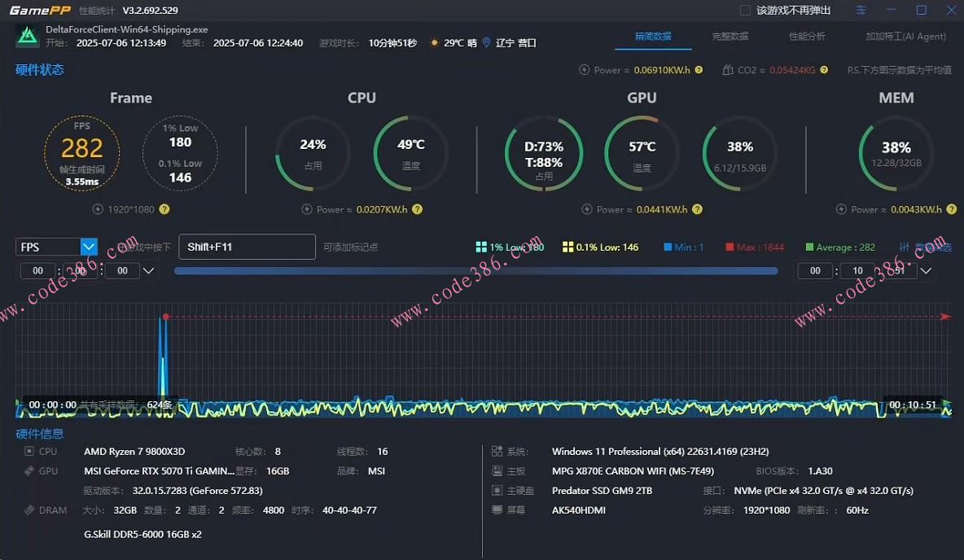Click the help icon beside MEM Power
Viewport: 964px width, 560px height.
[951, 209]
